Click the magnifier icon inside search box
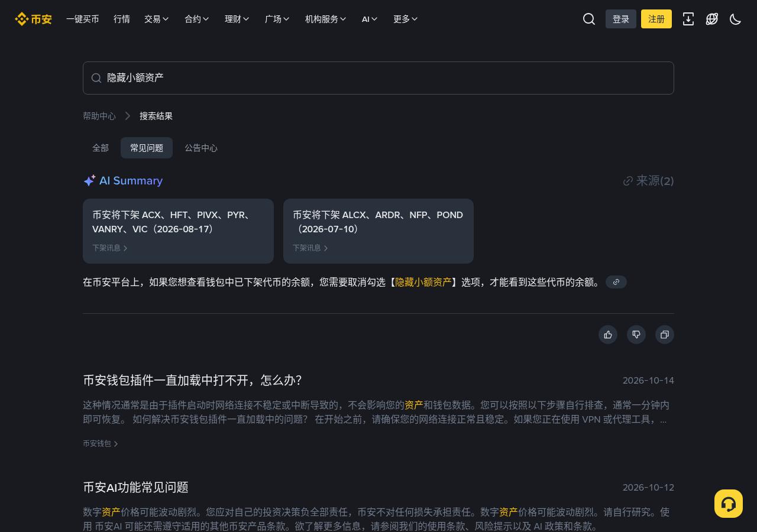This screenshot has width=757, height=532. (96, 78)
